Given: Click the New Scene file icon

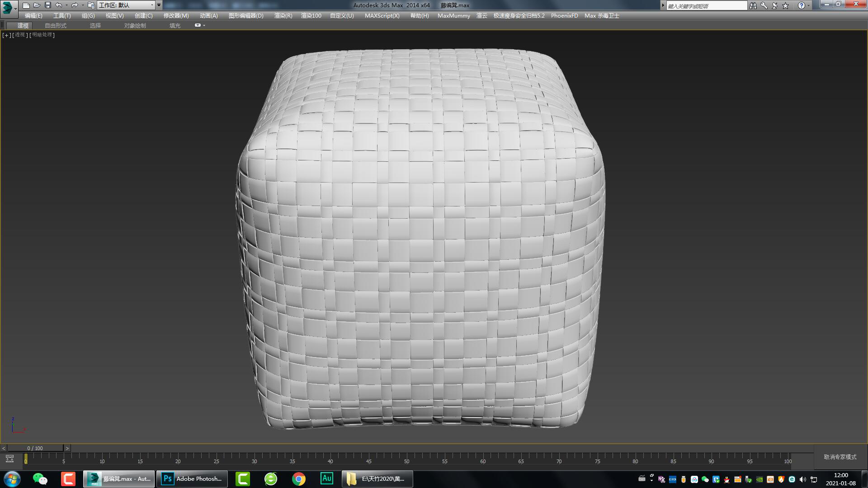Looking at the screenshot, I should [x=26, y=5].
